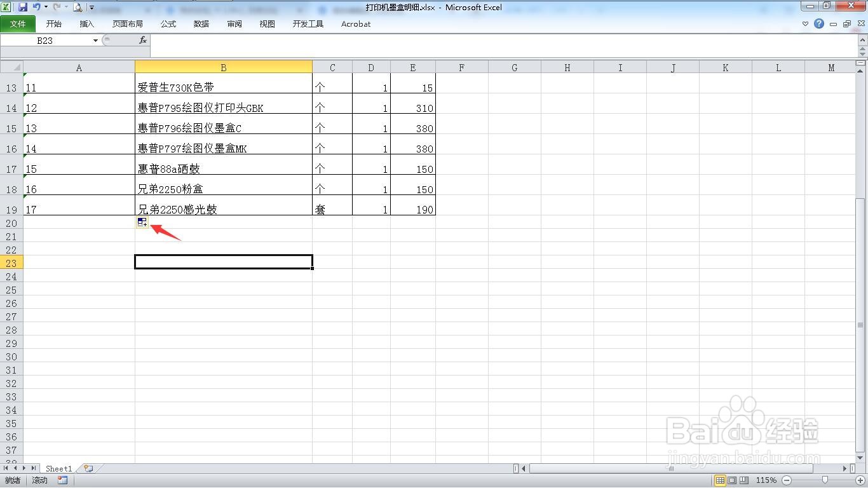
Task: Open the 开始 (Home) ribbon tab
Action: tap(54, 24)
